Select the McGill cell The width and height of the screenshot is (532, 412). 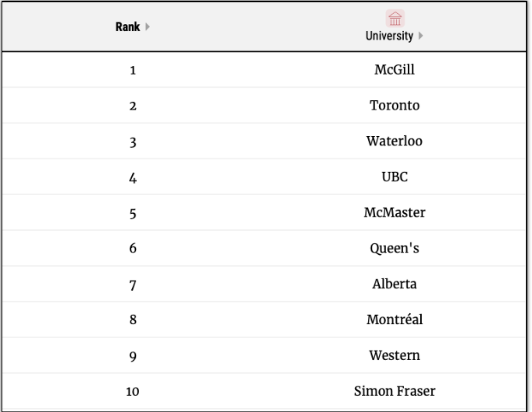395,70
